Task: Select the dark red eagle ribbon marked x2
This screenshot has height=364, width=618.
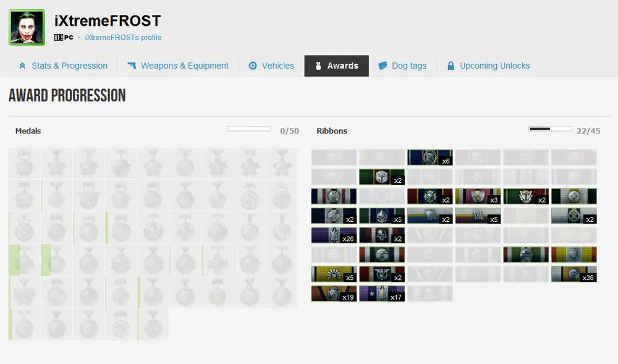Action: tap(382, 274)
